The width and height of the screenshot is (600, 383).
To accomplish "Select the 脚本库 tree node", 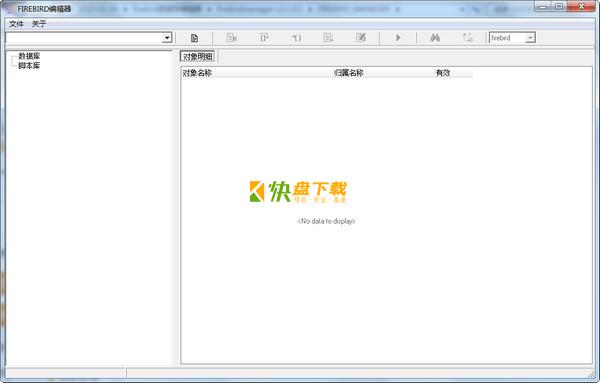I will [x=29, y=65].
